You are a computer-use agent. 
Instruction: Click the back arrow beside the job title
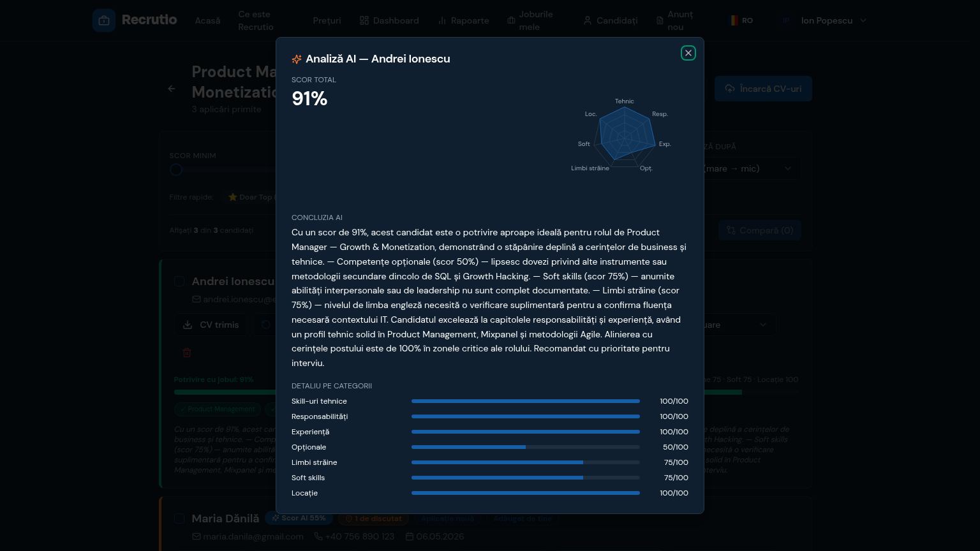click(172, 89)
